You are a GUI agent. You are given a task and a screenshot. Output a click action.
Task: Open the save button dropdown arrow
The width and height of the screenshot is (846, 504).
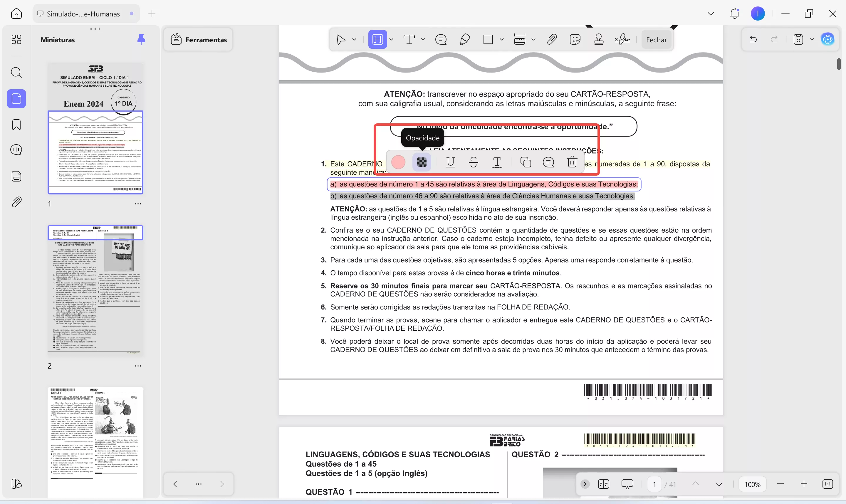pyautogui.click(x=812, y=39)
